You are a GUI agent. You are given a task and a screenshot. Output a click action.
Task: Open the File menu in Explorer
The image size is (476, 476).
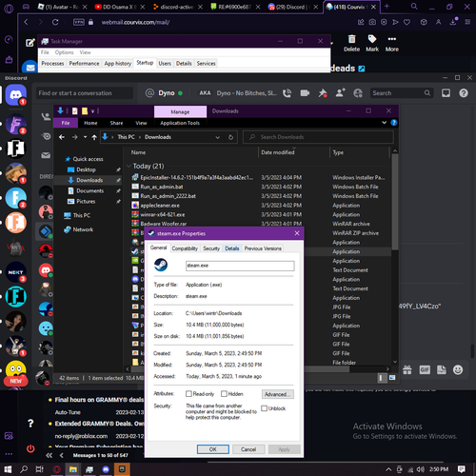66,123
